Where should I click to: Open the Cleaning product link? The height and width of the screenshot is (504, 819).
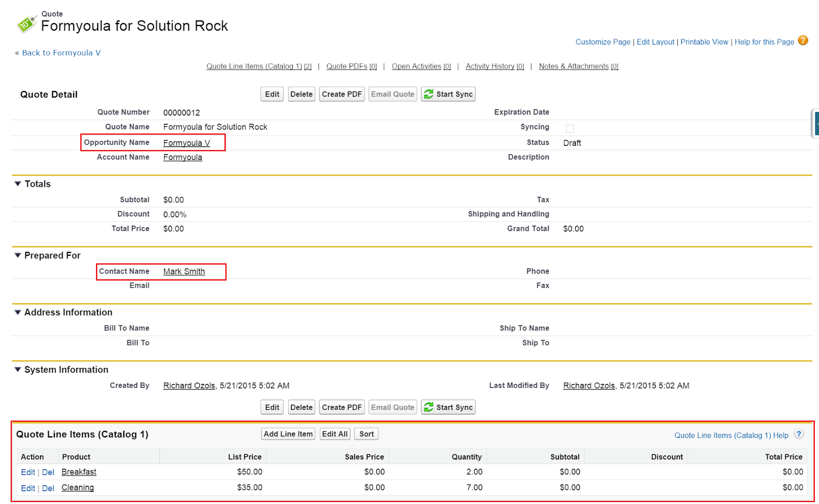pyautogui.click(x=78, y=488)
